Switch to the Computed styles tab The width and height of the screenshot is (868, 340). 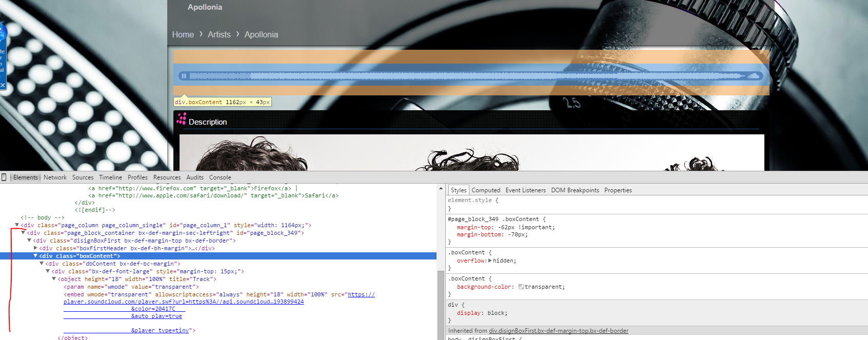coord(486,190)
